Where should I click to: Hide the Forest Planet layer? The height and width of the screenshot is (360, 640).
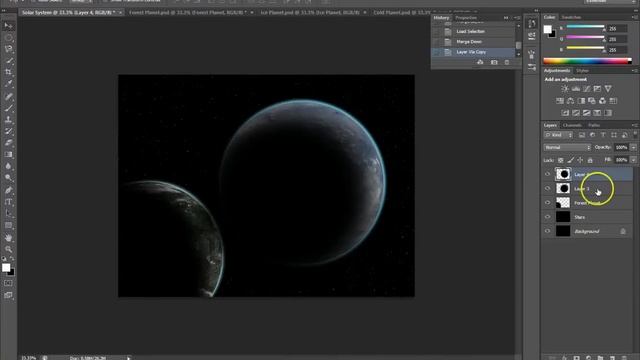(x=548, y=203)
